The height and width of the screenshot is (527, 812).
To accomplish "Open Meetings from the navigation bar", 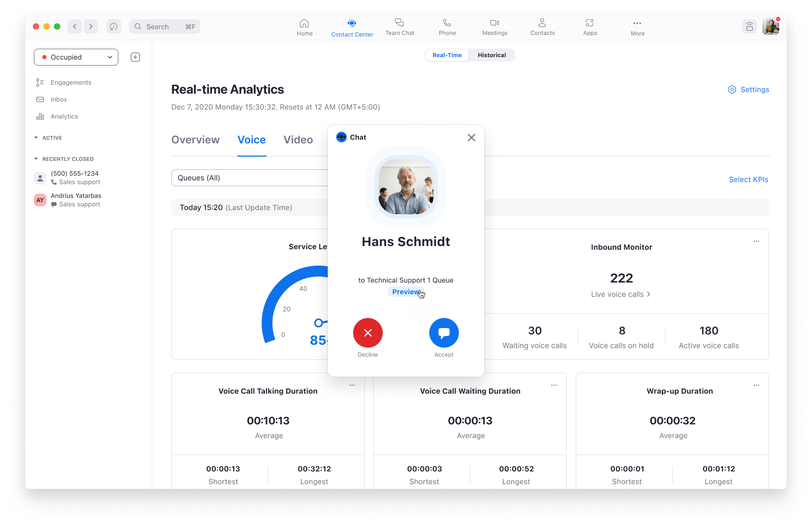I will [494, 26].
